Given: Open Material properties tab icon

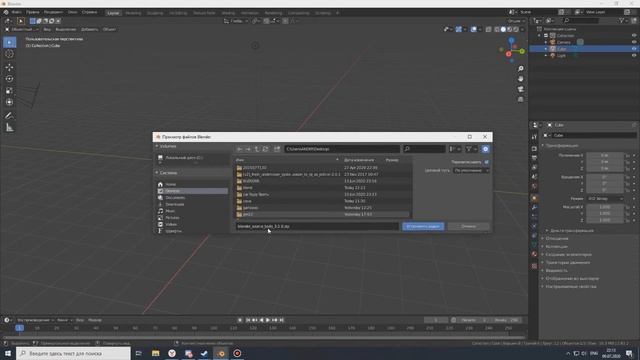Looking at the screenshot, I should 534,254.
